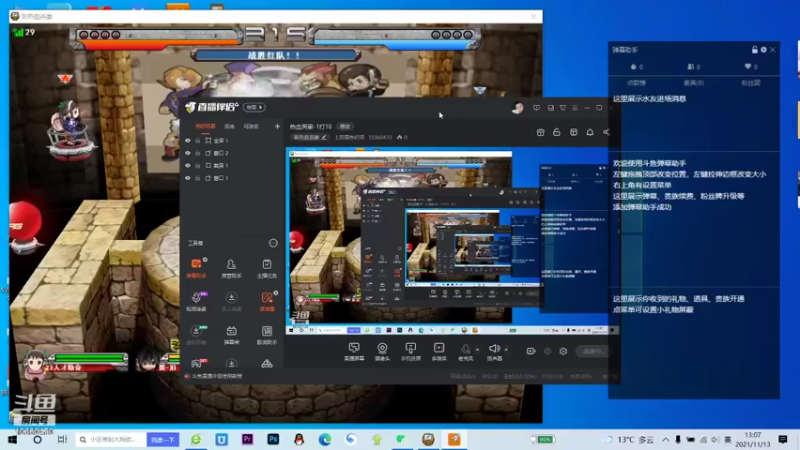Image resolution: width=800 pixels, height=450 pixels.
Task: Open the settings gear in 弹幕助手 panel
Action: pos(763,49)
